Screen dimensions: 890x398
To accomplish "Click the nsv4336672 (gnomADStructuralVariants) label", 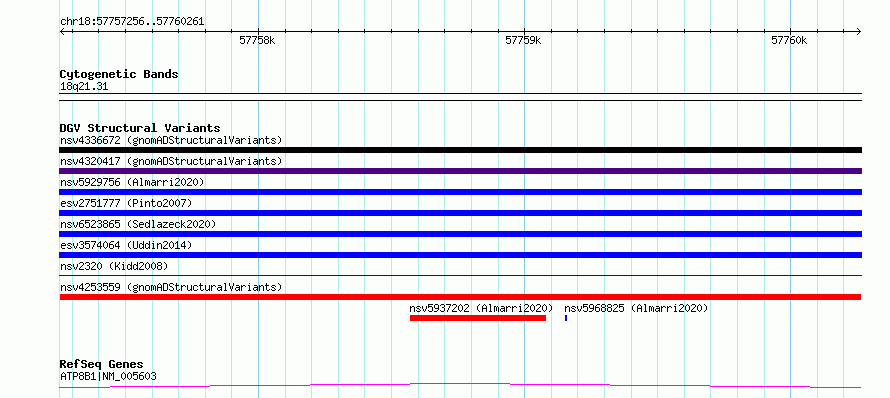I will 171,140.
